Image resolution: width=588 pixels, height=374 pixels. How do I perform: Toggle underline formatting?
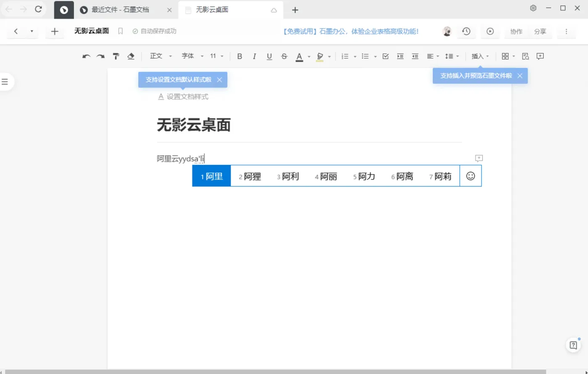[x=269, y=56]
